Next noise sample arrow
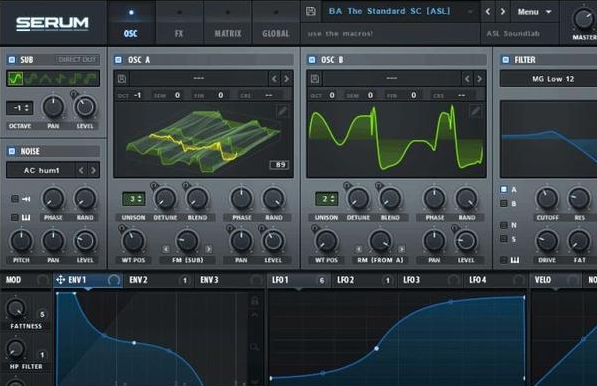597x386 pixels. (x=93, y=170)
